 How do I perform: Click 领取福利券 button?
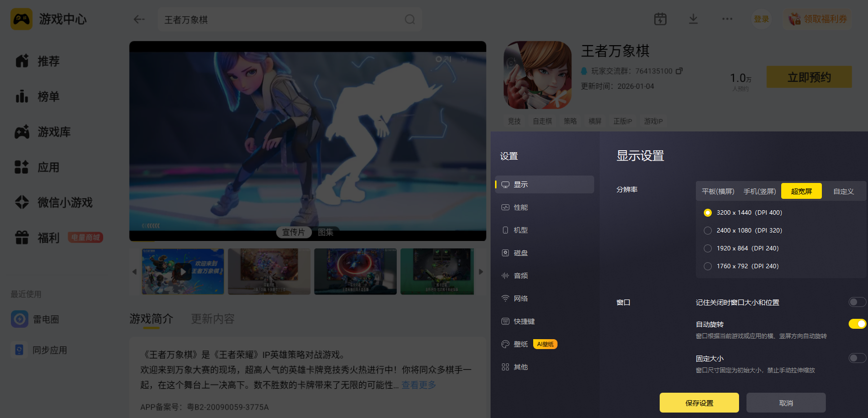[x=818, y=19]
